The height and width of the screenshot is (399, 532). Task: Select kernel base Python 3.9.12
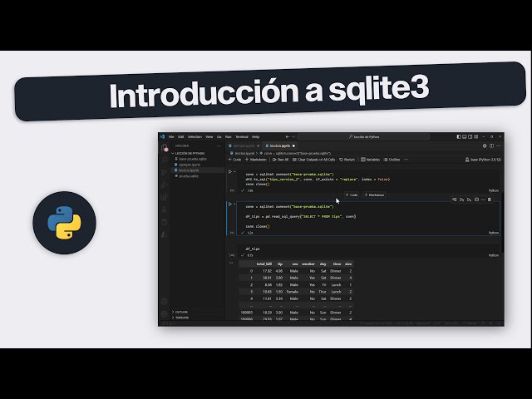[483, 160]
